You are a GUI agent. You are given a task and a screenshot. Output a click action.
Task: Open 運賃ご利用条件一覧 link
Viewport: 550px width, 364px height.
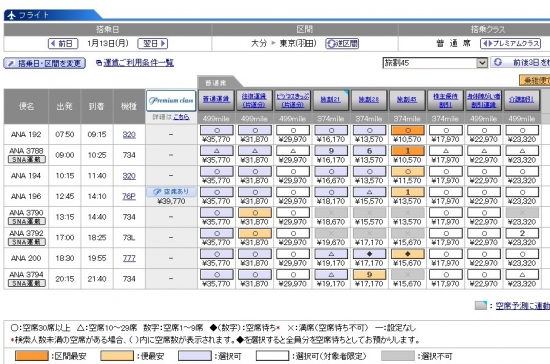[139, 63]
